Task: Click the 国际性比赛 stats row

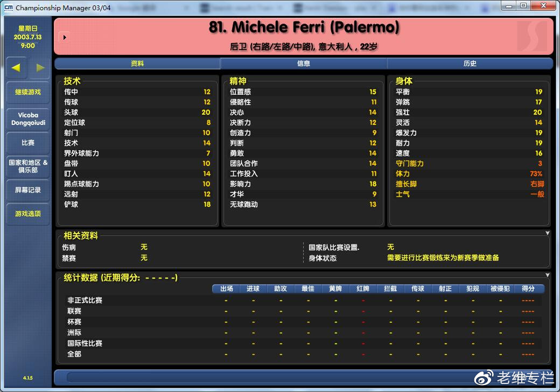Action: click(x=304, y=343)
